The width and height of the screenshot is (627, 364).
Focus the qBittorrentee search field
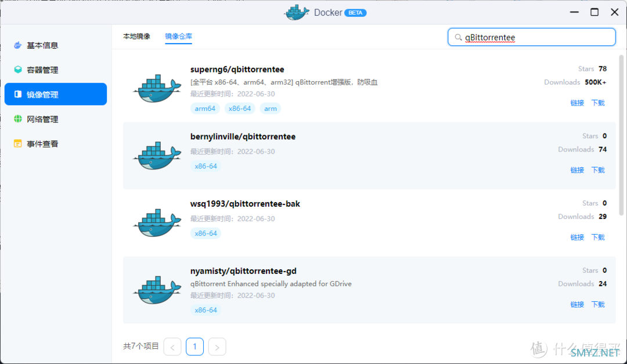click(531, 37)
